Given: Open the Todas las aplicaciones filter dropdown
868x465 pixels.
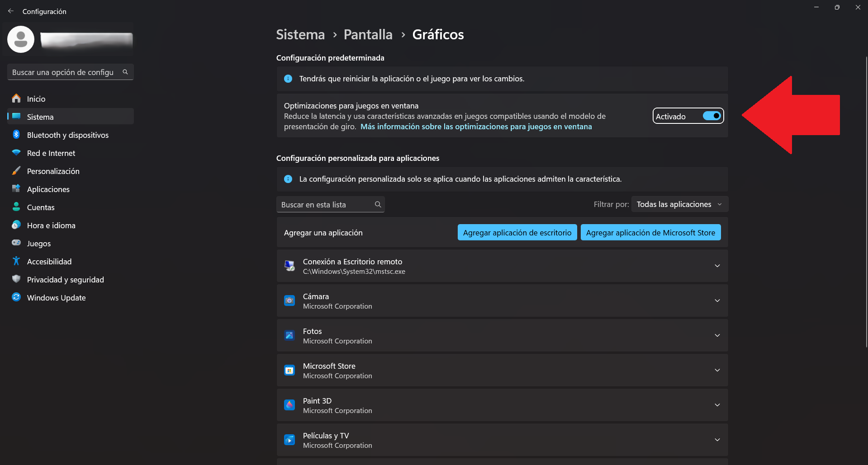Looking at the screenshot, I should [x=679, y=204].
